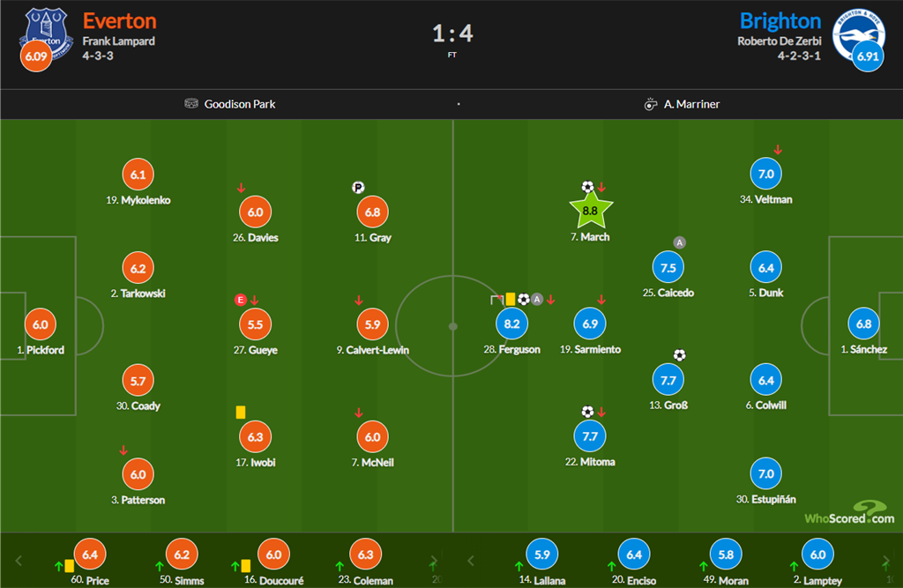Image resolution: width=903 pixels, height=588 pixels.
Task: Click substitute Lallana's 5.9 rating badge
Action: pyautogui.click(x=541, y=555)
